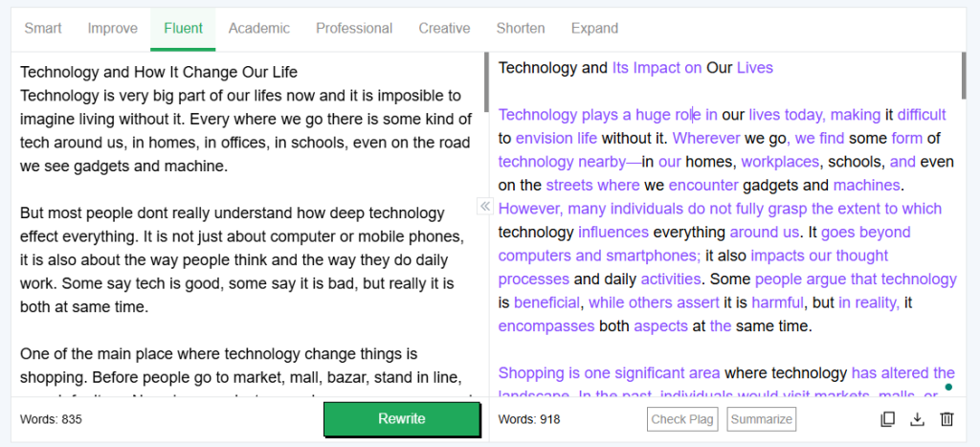Click the highlighted word "Wherever" in output
This screenshot has width=980, height=447.
tap(707, 139)
